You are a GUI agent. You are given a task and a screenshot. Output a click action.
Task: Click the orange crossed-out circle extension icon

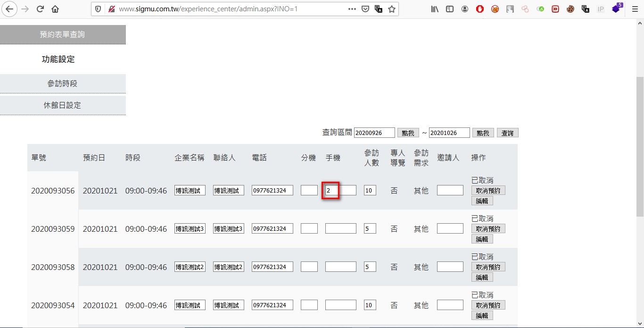pyautogui.click(x=495, y=9)
